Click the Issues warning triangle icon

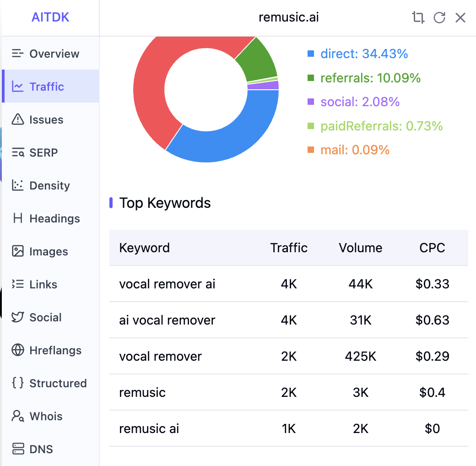tap(18, 119)
